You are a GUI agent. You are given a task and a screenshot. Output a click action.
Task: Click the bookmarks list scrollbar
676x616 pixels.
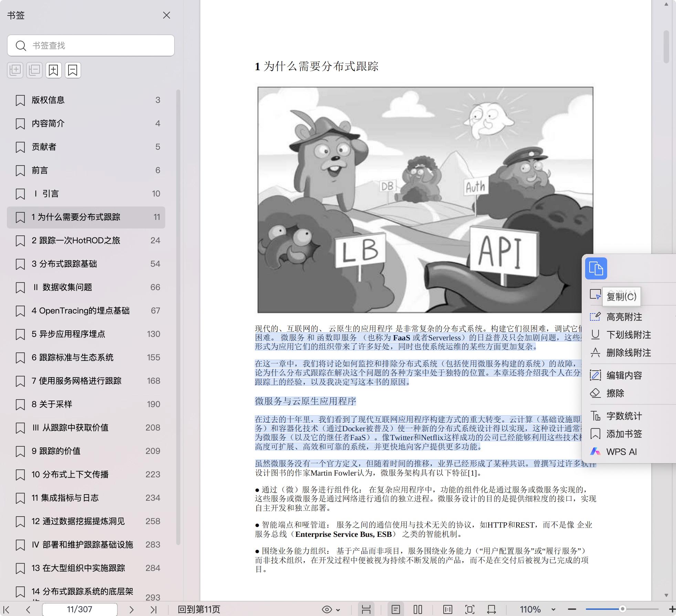click(178, 317)
